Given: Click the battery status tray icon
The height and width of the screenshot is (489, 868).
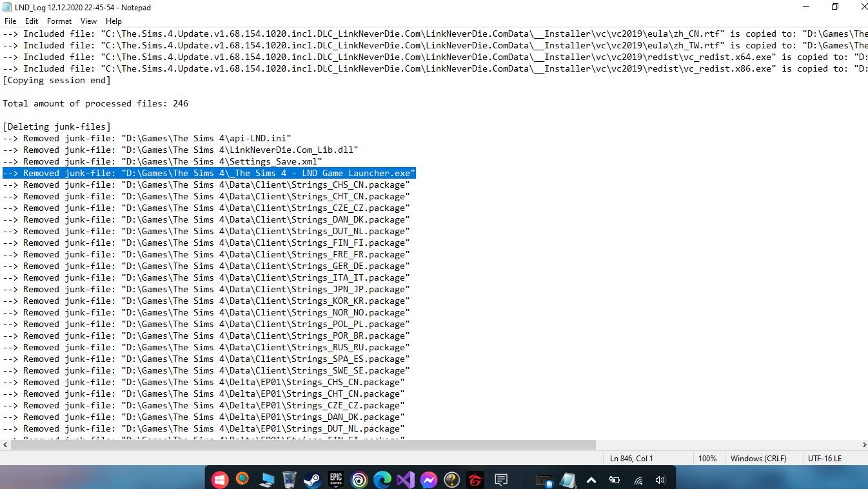Looking at the screenshot, I should point(614,480).
